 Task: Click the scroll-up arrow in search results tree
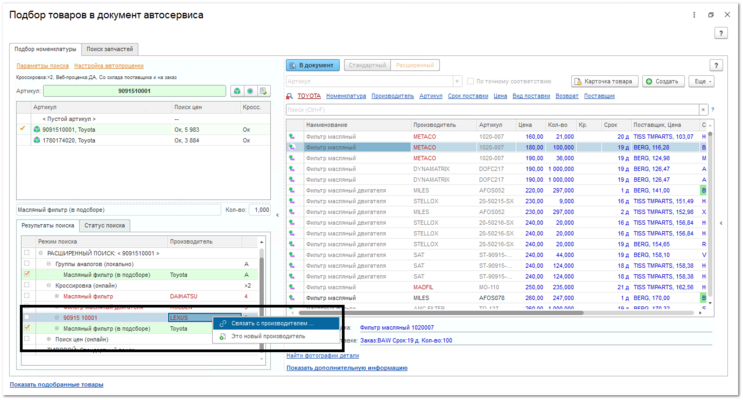pyautogui.click(x=262, y=242)
